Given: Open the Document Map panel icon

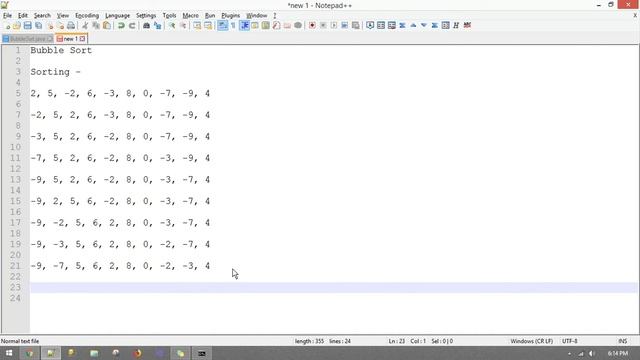Looking at the screenshot, I should click(266, 26).
